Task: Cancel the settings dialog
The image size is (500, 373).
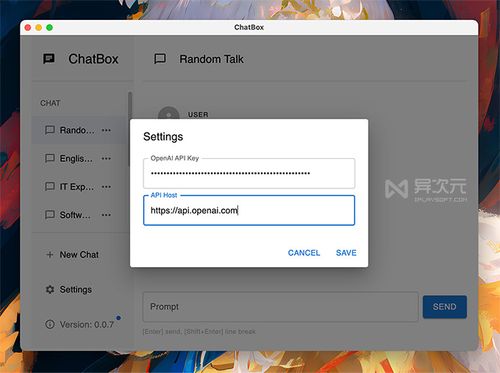Action: [x=304, y=253]
